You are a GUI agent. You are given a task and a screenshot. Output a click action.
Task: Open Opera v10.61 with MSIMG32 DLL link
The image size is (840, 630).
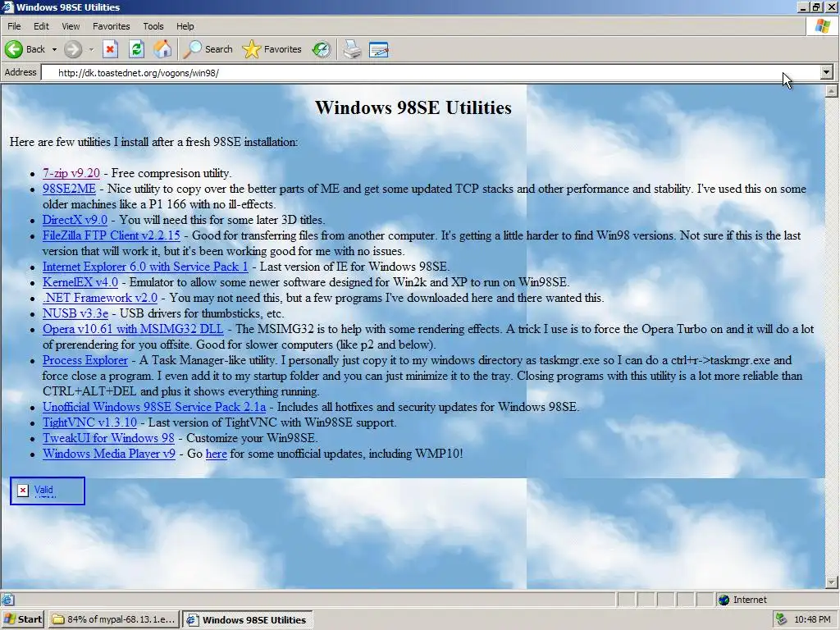point(133,328)
